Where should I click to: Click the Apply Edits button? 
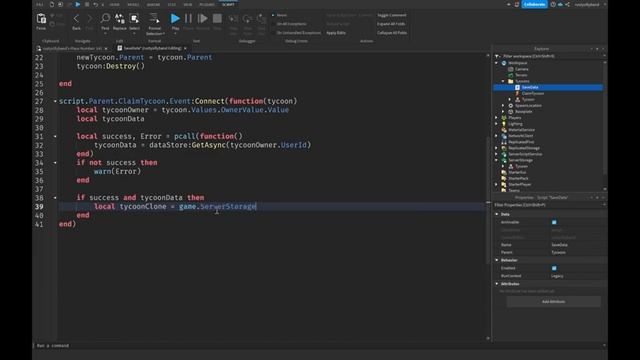[336, 33]
